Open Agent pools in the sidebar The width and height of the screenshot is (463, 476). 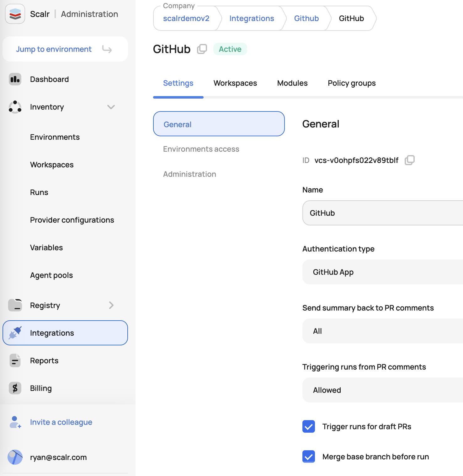click(x=51, y=275)
